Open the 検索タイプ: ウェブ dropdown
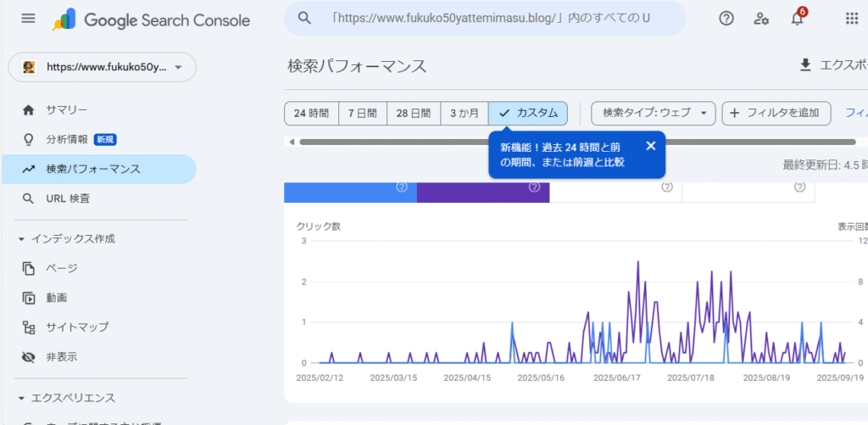Image resolution: width=868 pixels, height=425 pixels. tap(653, 113)
